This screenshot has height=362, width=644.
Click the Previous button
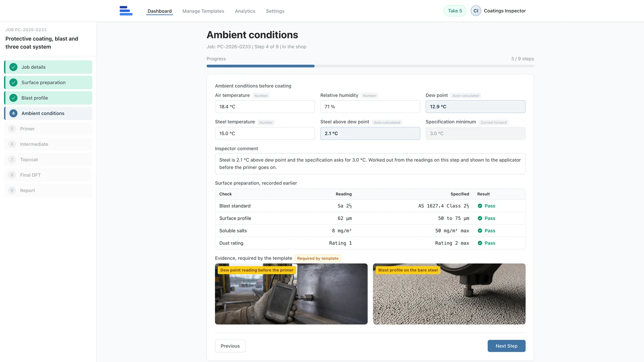click(x=230, y=346)
